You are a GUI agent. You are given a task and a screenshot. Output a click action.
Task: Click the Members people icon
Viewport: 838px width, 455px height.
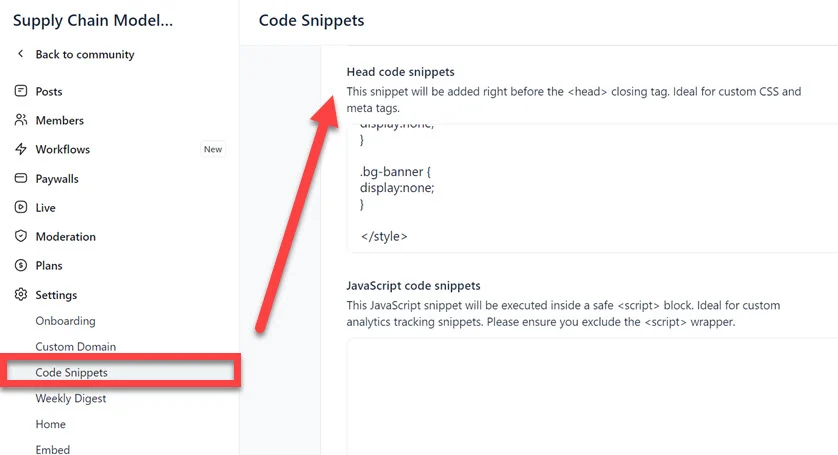pyautogui.click(x=21, y=120)
